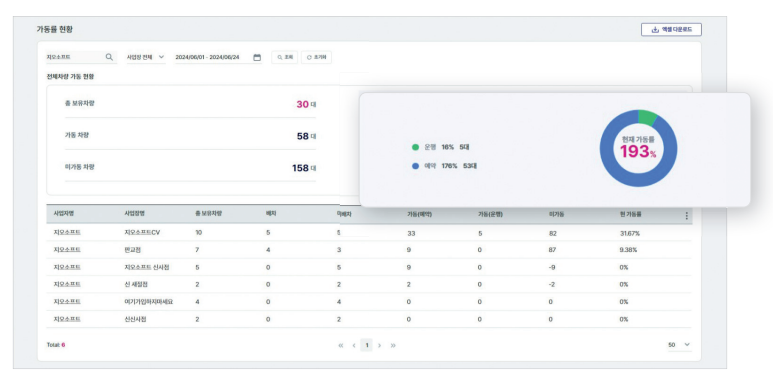Click the 31.67% utilization value
Viewport: 773px width, 386px height.
click(630, 233)
